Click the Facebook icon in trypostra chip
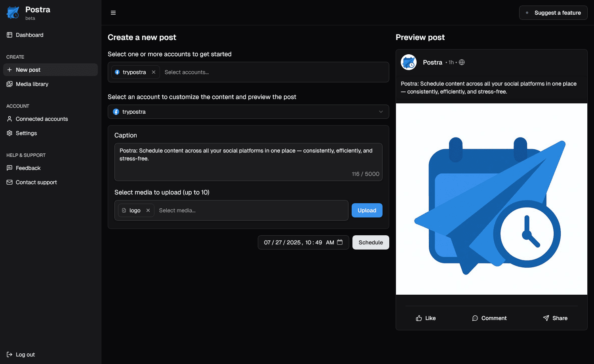The image size is (594, 364). 117,72
